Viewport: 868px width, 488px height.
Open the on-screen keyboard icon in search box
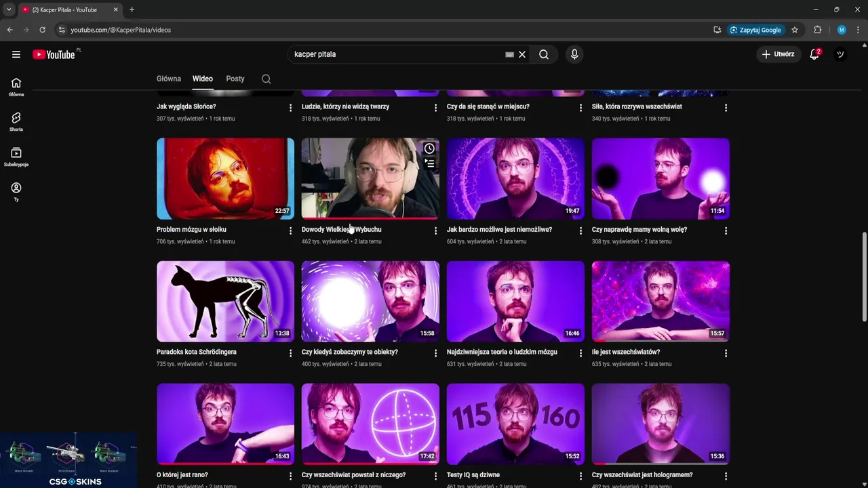coord(509,54)
